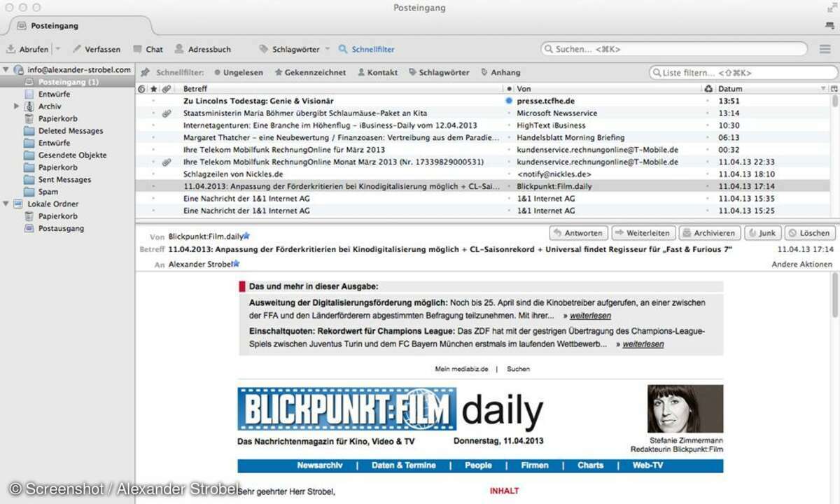Sort messages by Von column

tap(608, 89)
